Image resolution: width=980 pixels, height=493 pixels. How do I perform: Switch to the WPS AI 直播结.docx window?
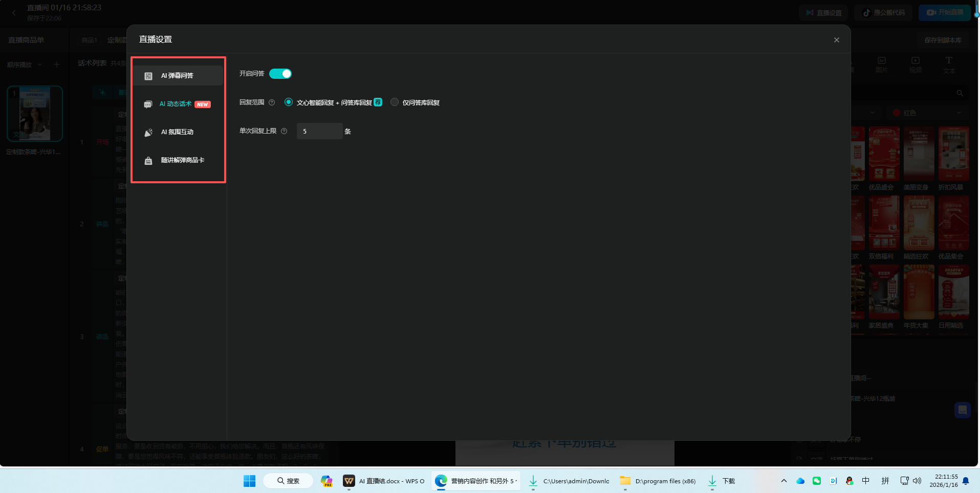pos(384,481)
